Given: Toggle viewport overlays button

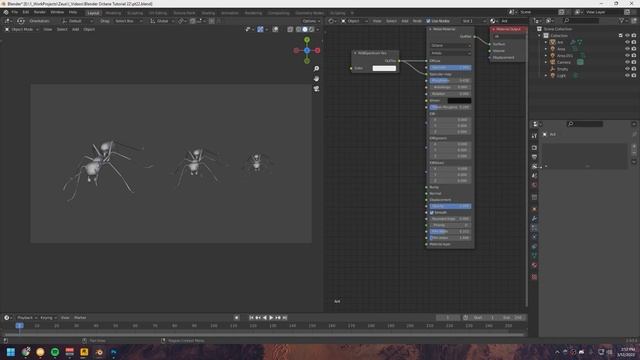Looking at the screenshot, I should 276,29.
